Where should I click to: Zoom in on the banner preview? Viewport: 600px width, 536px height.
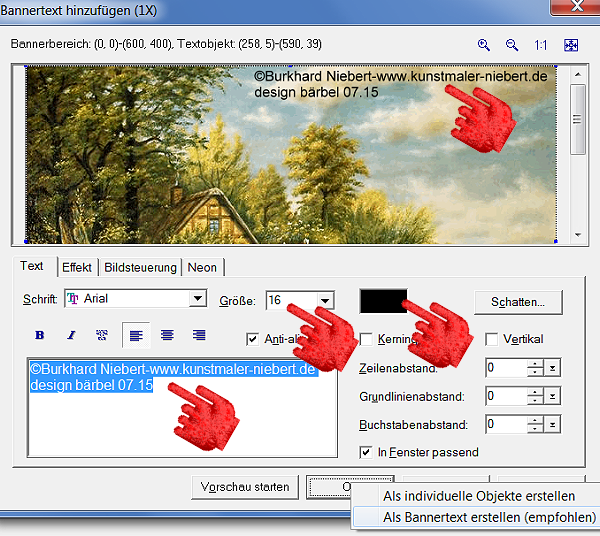pos(484,45)
